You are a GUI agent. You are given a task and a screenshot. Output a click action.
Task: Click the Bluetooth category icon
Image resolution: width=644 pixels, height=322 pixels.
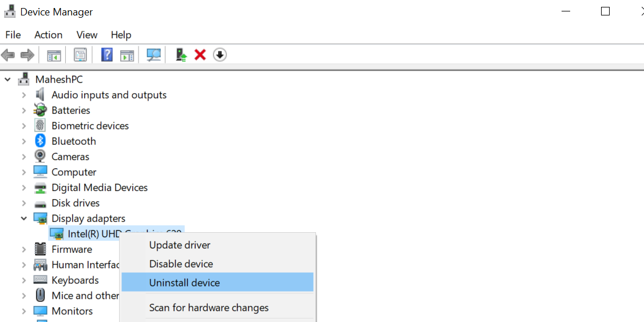pos(40,141)
